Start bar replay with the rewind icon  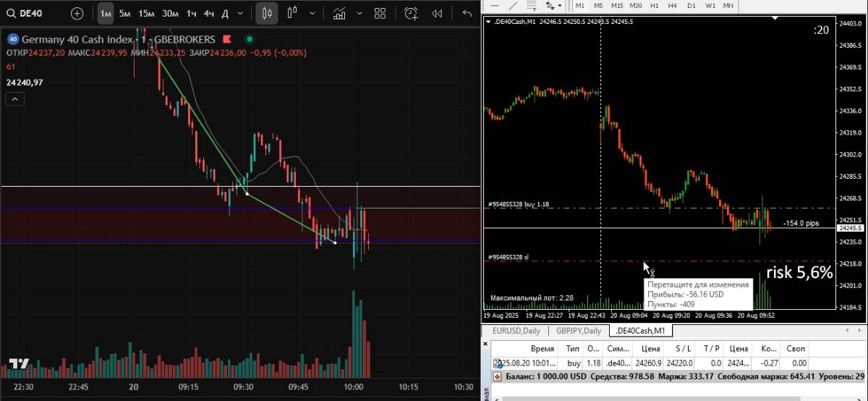point(437,13)
